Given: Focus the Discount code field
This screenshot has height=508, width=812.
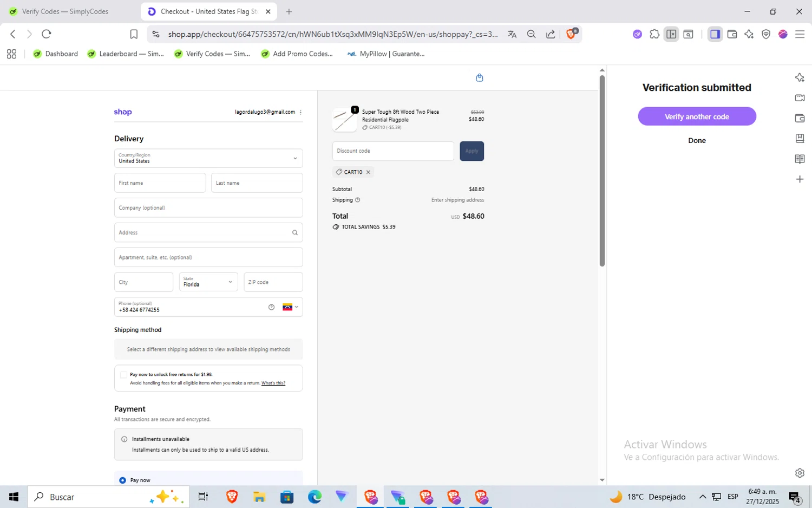Looking at the screenshot, I should click(x=393, y=151).
